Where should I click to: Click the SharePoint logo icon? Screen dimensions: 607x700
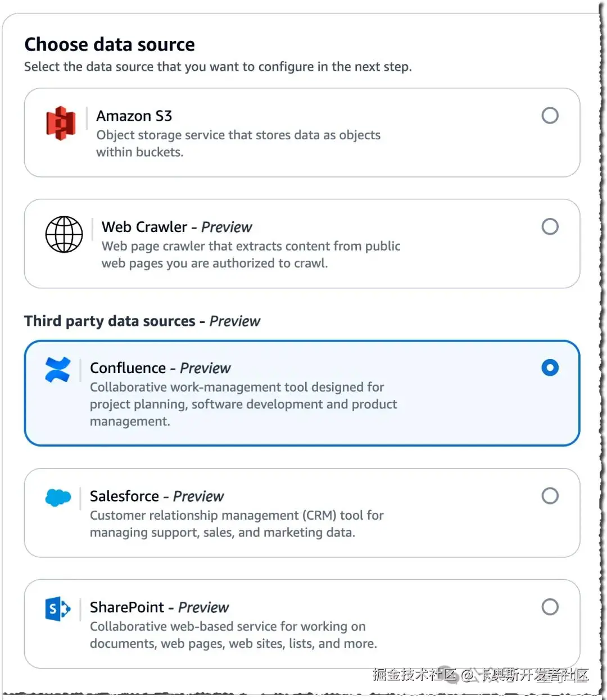(x=58, y=608)
